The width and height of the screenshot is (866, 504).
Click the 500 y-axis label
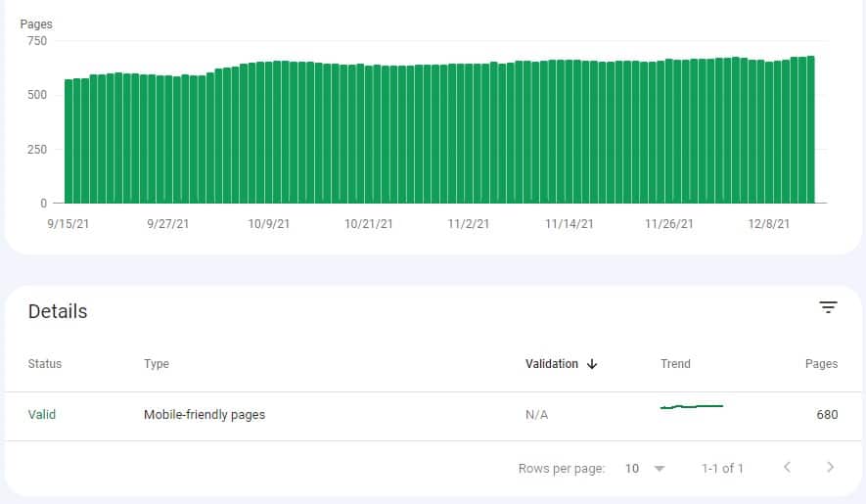pos(37,95)
